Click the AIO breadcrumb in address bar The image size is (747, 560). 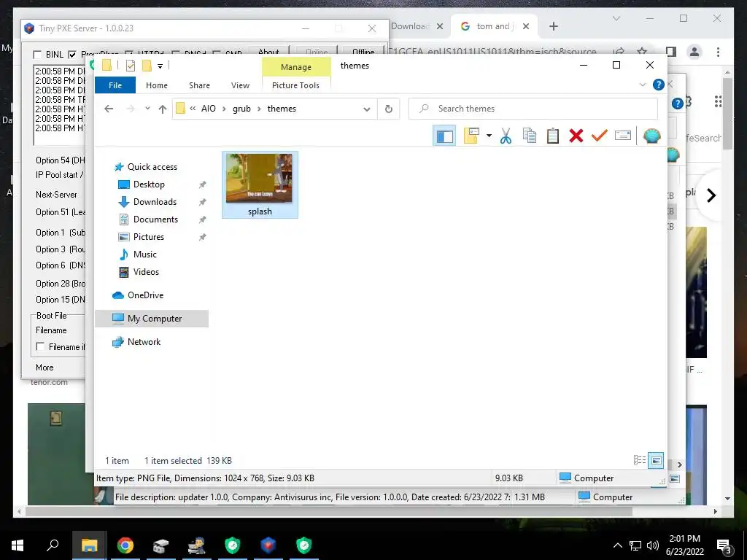[208, 109]
